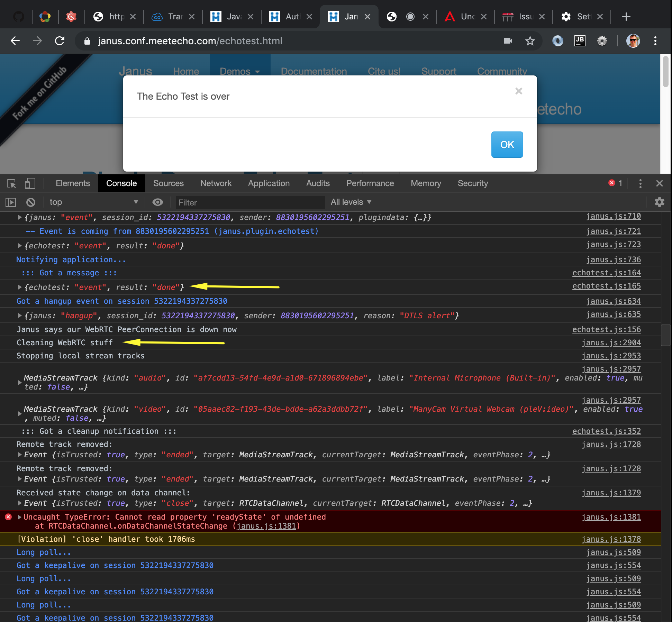Image resolution: width=672 pixels, height=622 pixels.
Task: Toggle the device emulation toolbar
Action: click(30, 184)
